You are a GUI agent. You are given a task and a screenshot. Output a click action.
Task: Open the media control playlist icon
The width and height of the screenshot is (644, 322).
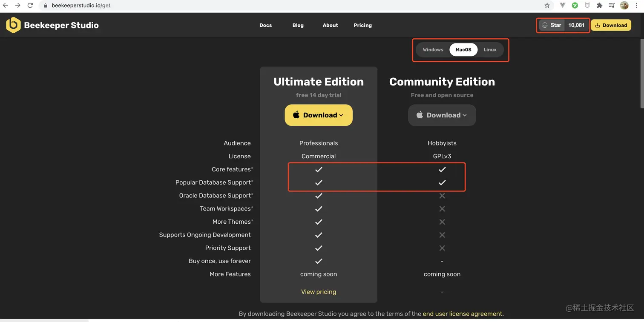612,6
